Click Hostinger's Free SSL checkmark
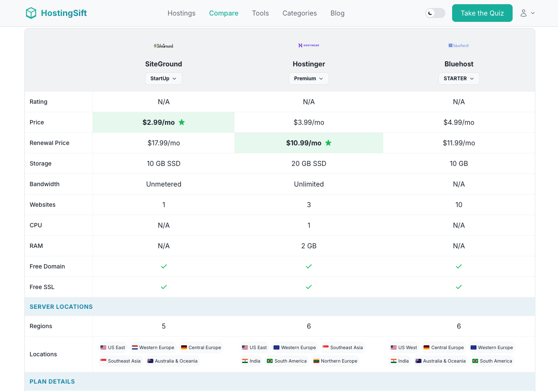 (309, 287)
